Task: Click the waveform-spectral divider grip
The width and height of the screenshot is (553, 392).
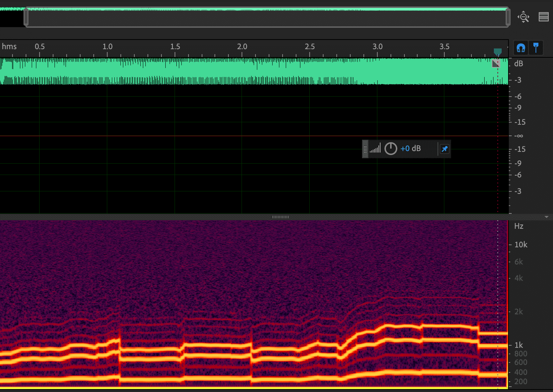Action: tap(280, 217)
